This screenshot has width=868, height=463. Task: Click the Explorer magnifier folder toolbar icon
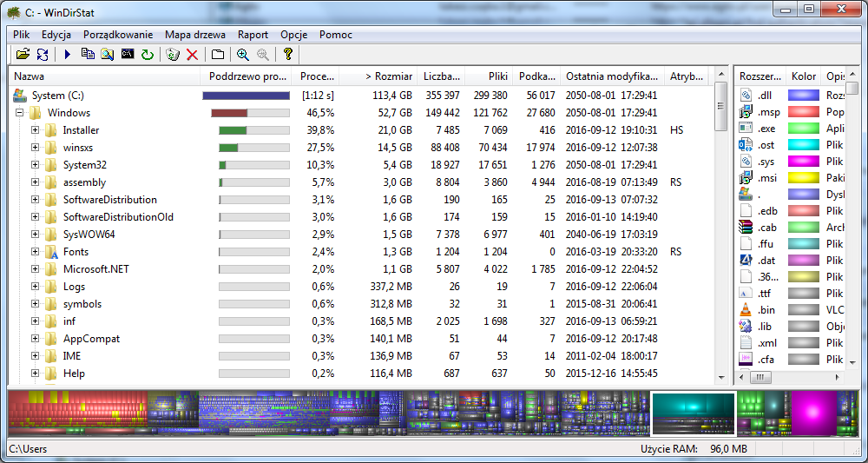tap(108, 54)
